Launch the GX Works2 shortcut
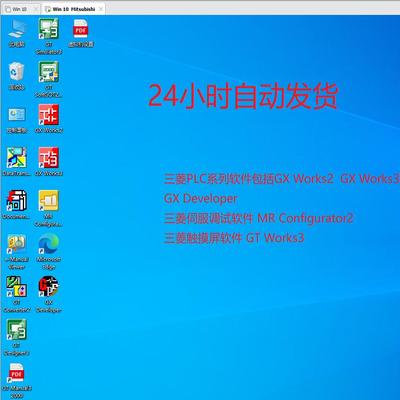This screenshot has width=400, height=400. [49, 119]
